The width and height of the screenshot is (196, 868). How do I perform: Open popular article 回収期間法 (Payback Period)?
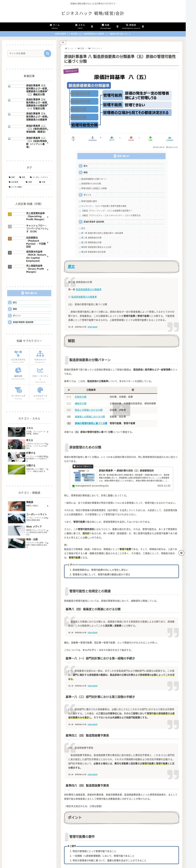click(29, 242)
